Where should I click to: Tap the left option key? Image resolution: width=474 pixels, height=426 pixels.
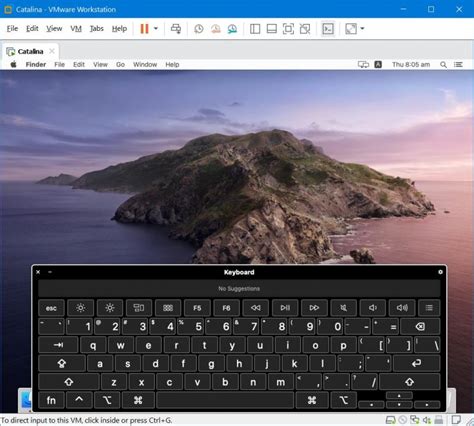pos(107,400)
